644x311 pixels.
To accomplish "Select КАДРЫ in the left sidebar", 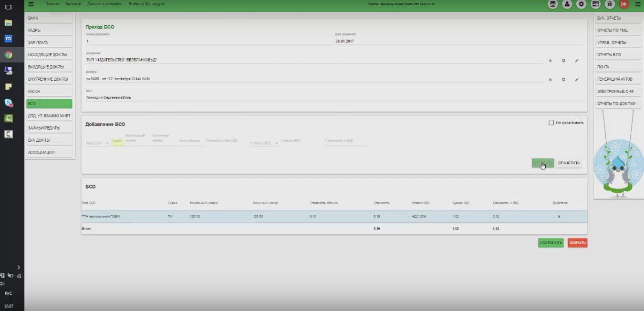I will (49, 31).
